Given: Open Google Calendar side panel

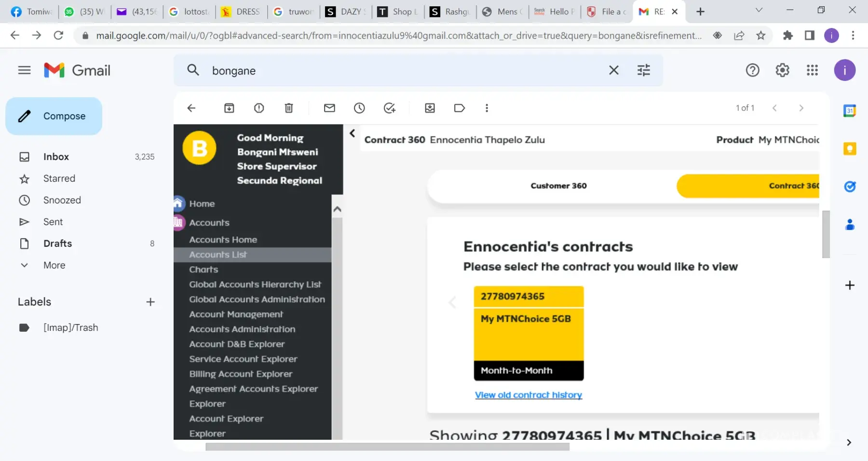Looking at the screenshot, I should (x=850, y=111).
